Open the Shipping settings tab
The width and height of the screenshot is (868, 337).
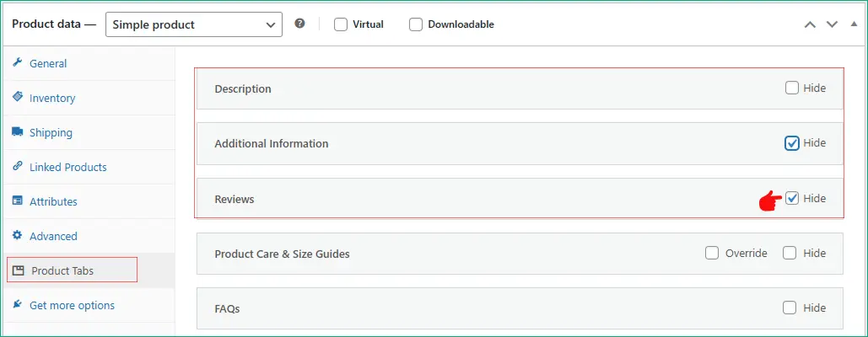[x=89, y=132]
